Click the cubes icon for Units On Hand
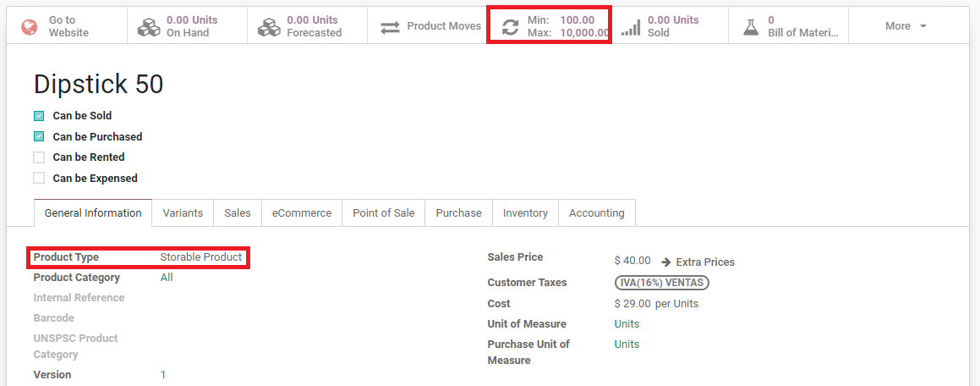This screenshot has height=386, width=980. [x=149, y=27]
